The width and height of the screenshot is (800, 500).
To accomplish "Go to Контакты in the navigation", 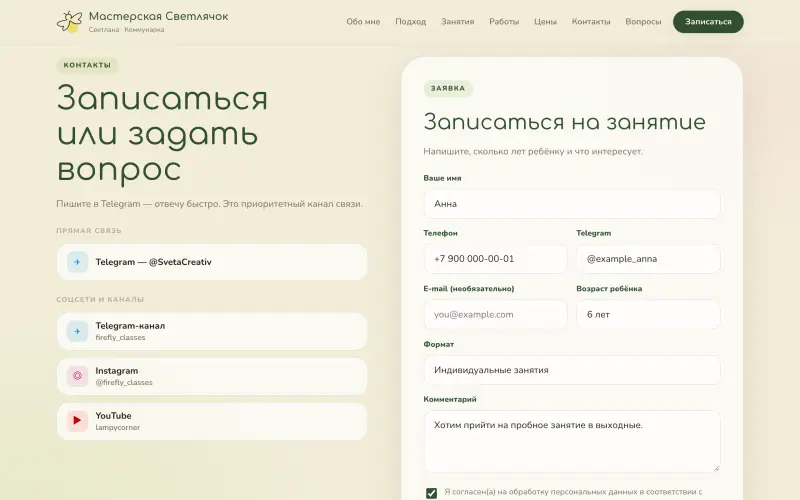I will click(591, 21).
